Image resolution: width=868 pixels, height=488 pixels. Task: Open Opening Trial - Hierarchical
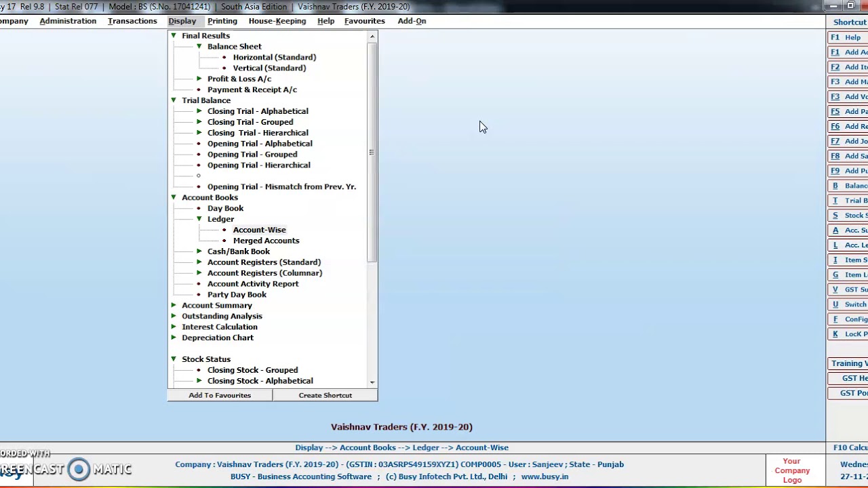tap(259, 165)
